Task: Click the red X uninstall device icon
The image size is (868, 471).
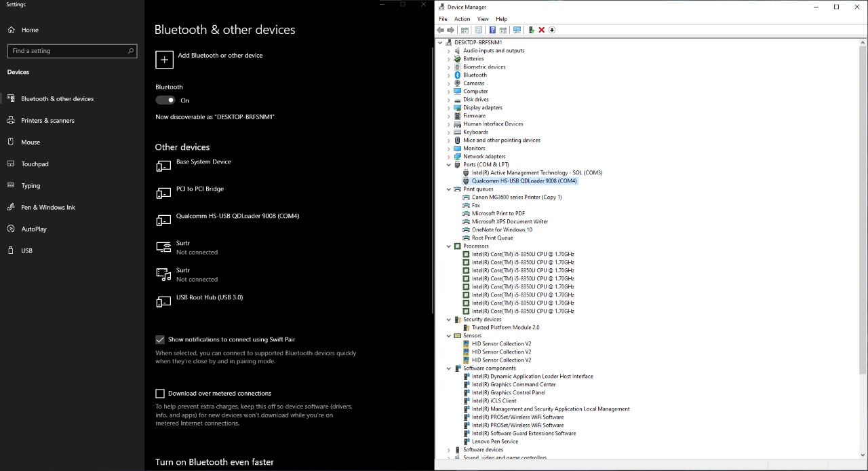Action: [x=542, y=30]
